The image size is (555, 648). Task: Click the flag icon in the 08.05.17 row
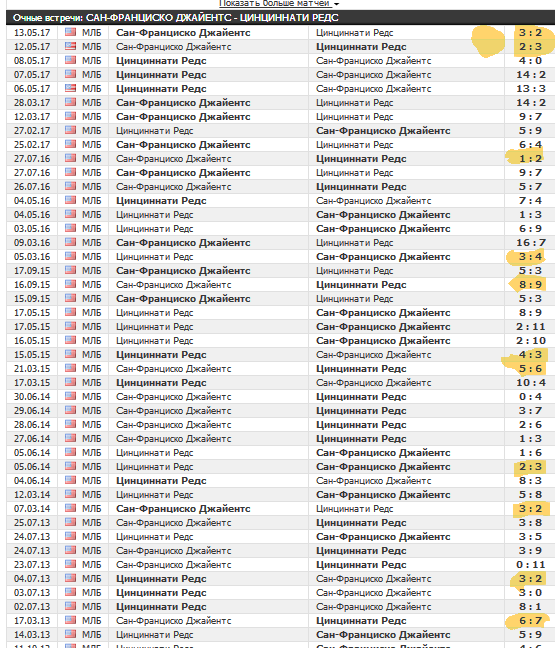71,60
